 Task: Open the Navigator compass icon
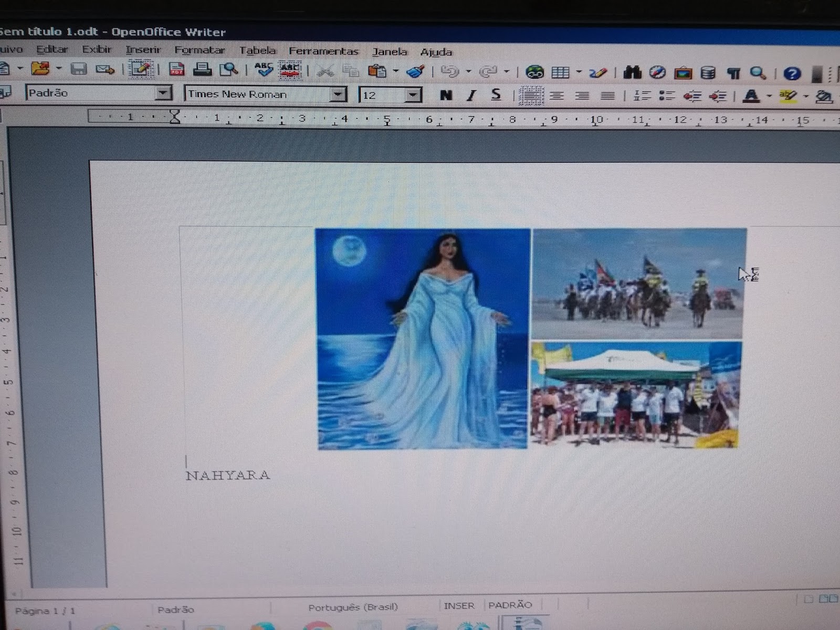tap(657, 72)
